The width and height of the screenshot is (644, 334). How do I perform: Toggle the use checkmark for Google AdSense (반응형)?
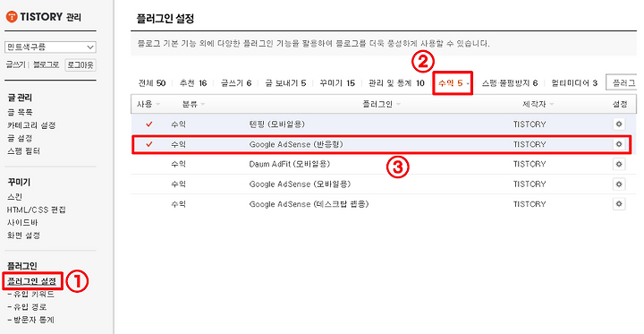(148, 144)
